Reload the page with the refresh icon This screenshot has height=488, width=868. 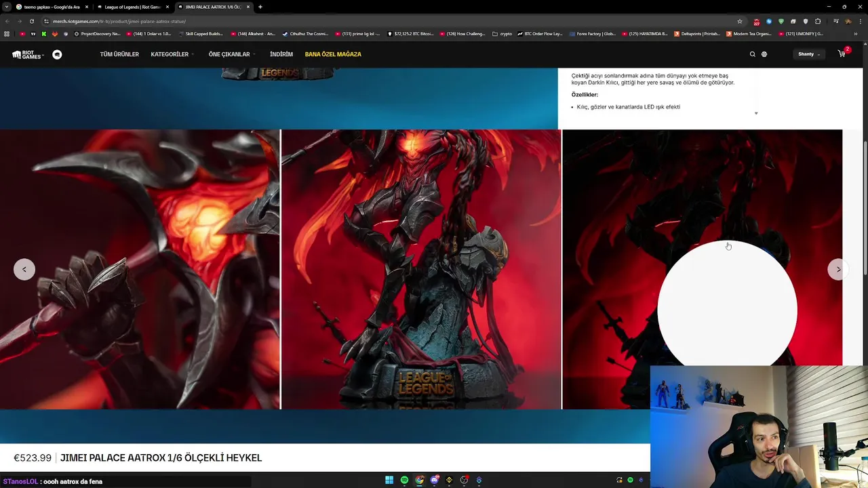click(31, 21)
